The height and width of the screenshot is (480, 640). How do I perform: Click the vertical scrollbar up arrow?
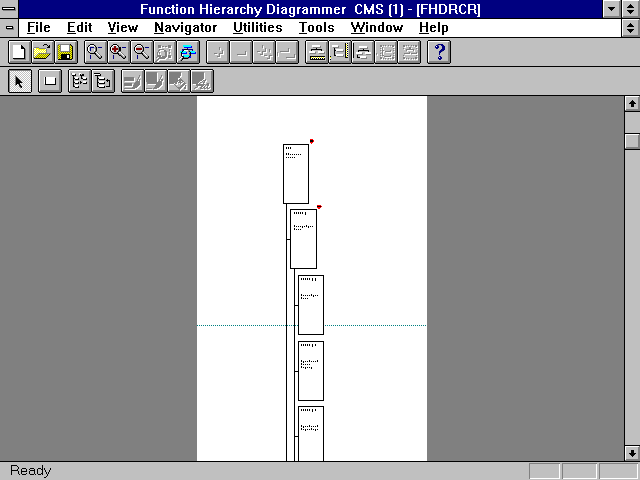click(x=631, y=104)
